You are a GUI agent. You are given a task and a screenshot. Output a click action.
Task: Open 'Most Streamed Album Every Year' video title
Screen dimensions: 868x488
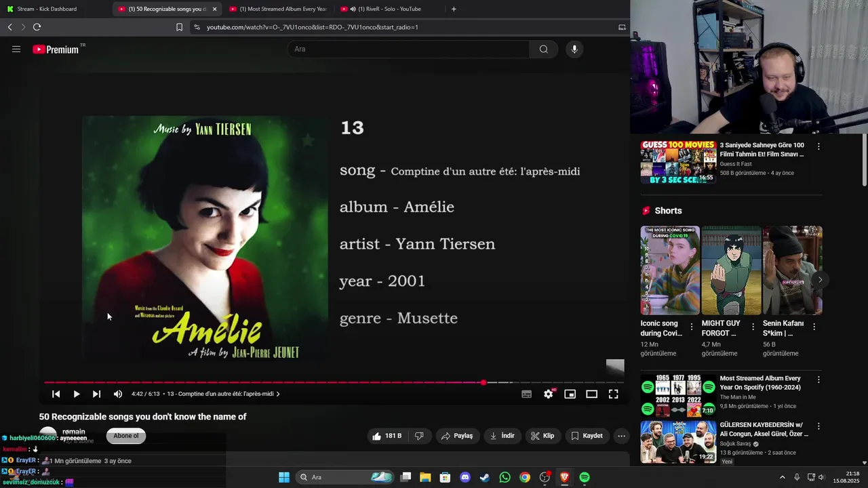pyautogui.click(x=760, y=383)
